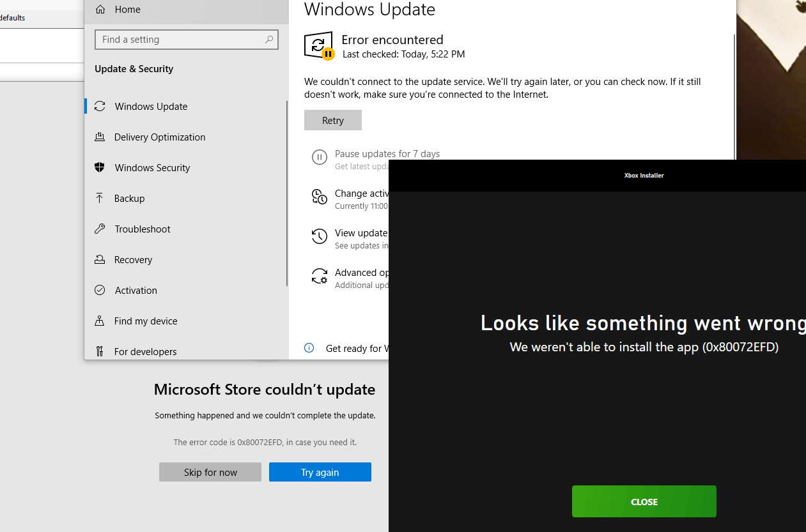Image resolution: width=806 pixels, height=532 pixels.
Task: Click the Update & Security heading
Action: (x=134, y=69)
